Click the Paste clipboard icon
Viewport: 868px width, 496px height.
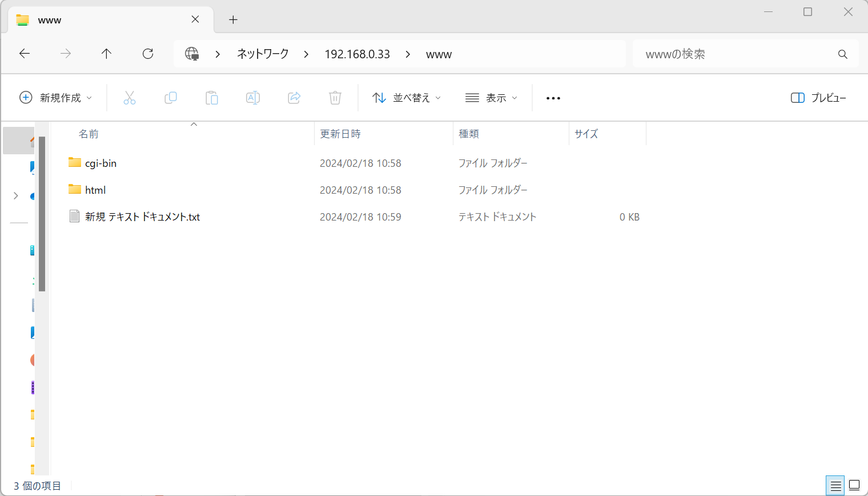point(212,98)
